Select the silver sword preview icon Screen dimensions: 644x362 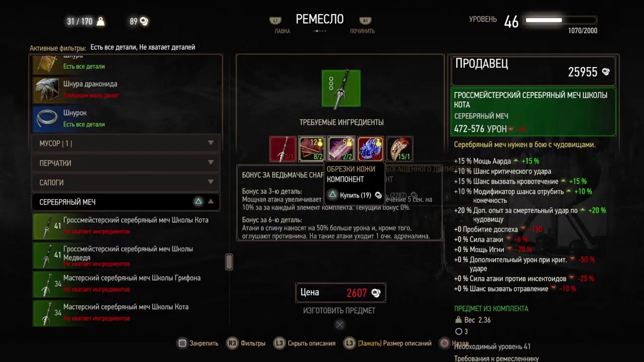tap(341, 88)
